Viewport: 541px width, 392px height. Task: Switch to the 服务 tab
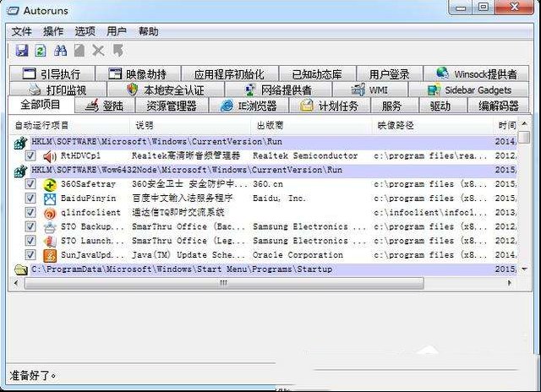click(x=395, y=106)
